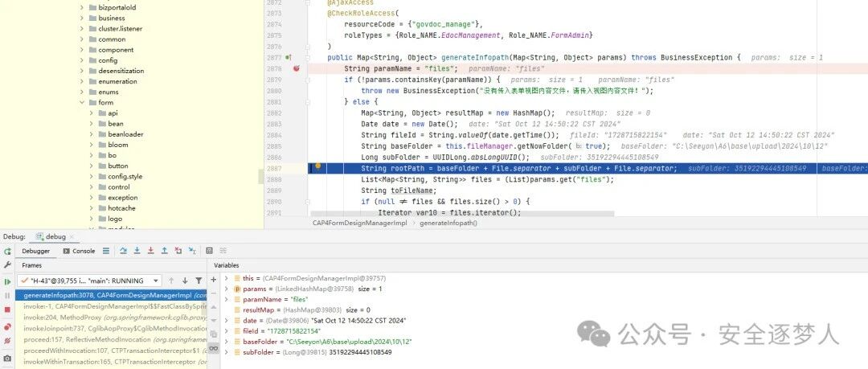Stop the debug process
Viewport: 868px width, 369px height.
[x=7, y=310]
